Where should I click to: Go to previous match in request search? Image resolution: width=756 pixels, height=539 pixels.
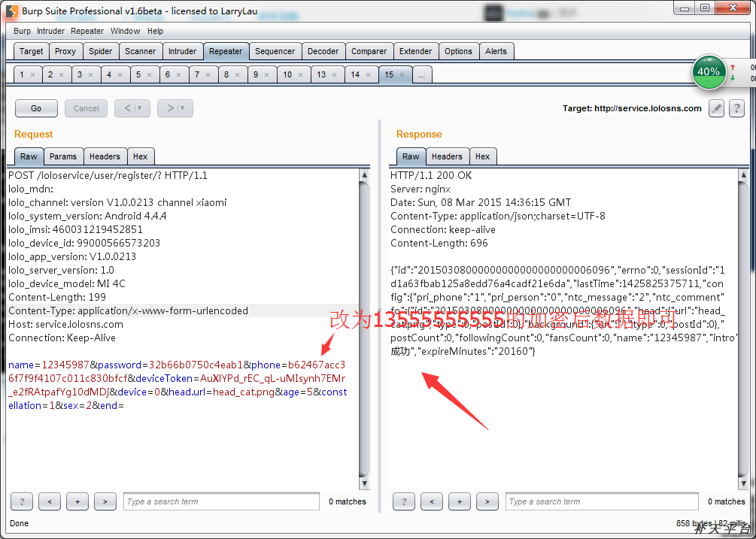pyautogui.click(x=50, y=501)
